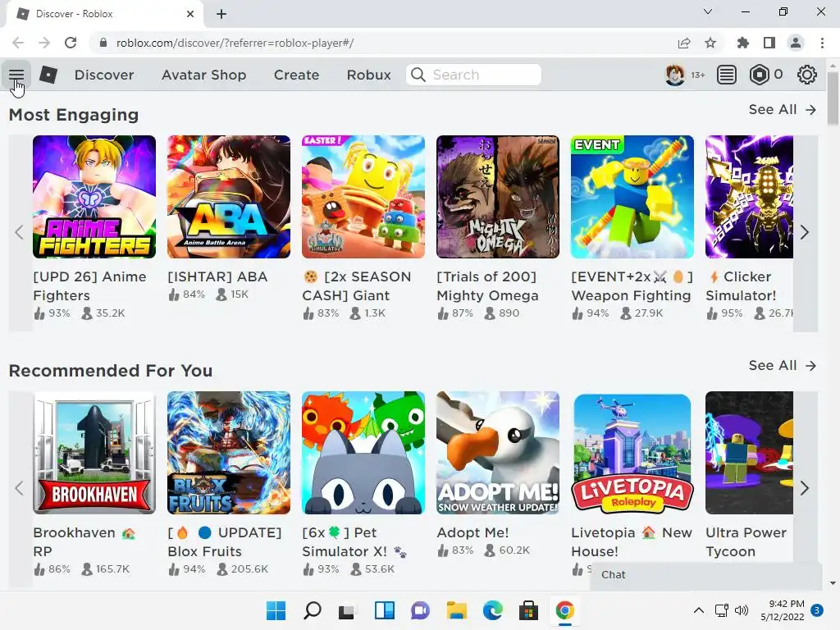Viewport: 840px width, 630px height.
Task: Open the Pet Simulator X thumbnail
Action: [x=363, y=453]
